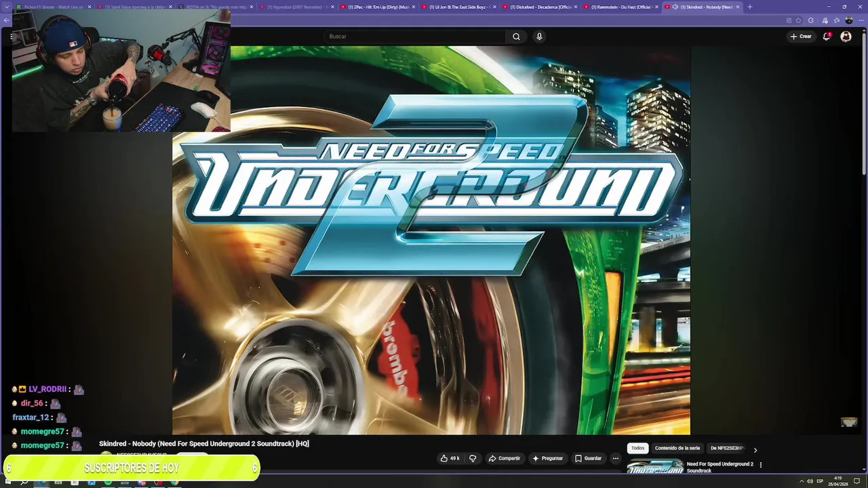This screenshot has height=488, width=868.
Task: Switch to the Disturbed Decadence tab
Action: [x=540, y=7]
